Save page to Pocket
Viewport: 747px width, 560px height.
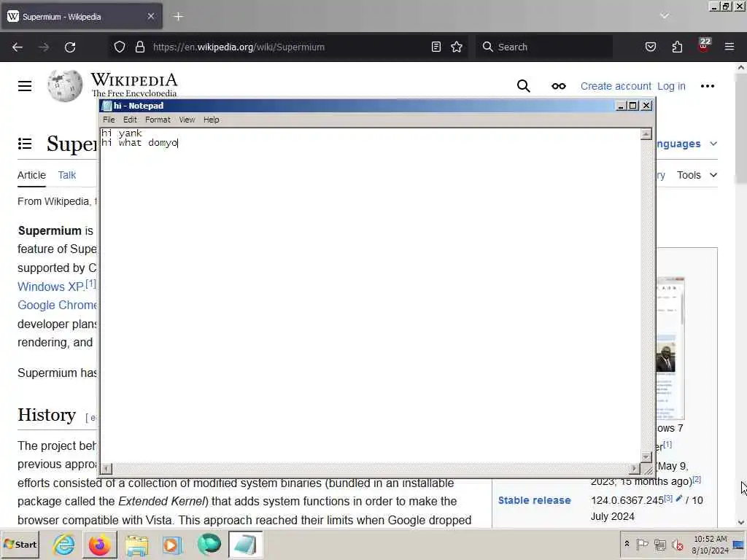[650, 47]
